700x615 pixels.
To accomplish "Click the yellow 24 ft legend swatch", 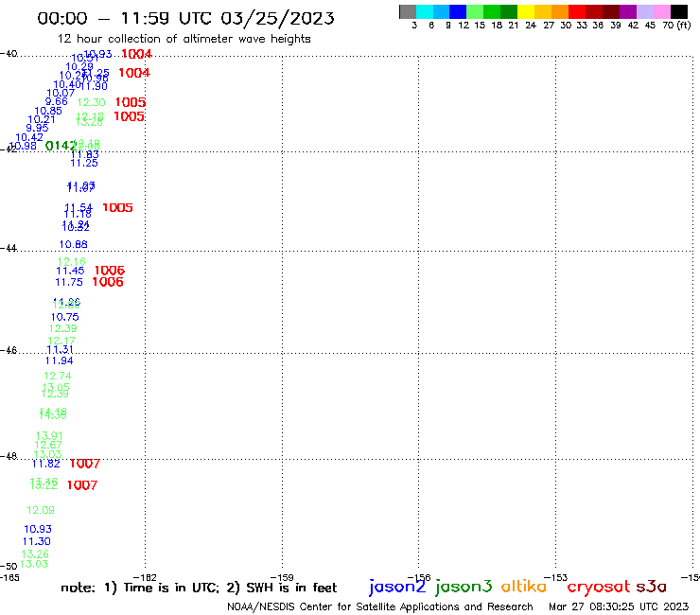I will coord(525,11).
